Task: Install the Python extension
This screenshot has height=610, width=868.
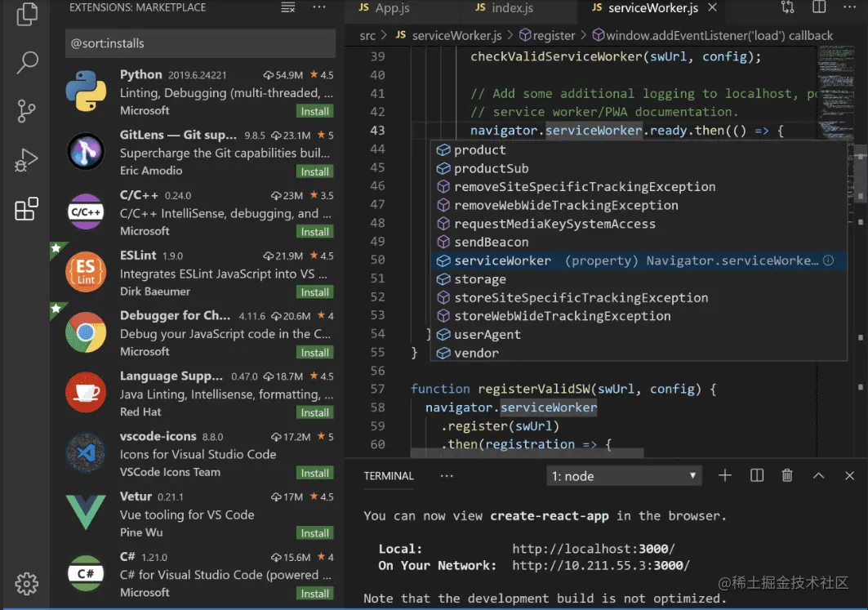Action: click(314, 111)
